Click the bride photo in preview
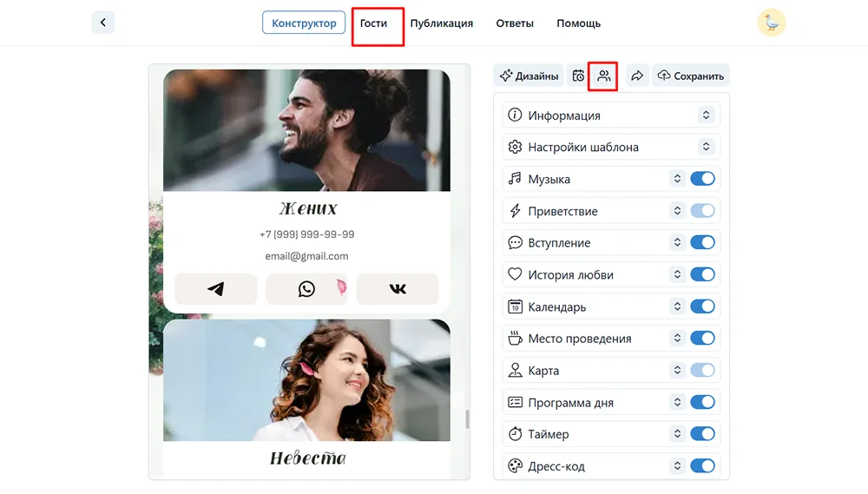This screenshot has width=868, height=494. [306, 380]
